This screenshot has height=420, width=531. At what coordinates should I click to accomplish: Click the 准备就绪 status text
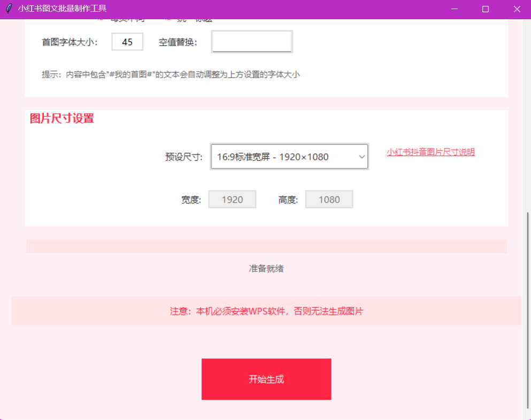(266, 268)
